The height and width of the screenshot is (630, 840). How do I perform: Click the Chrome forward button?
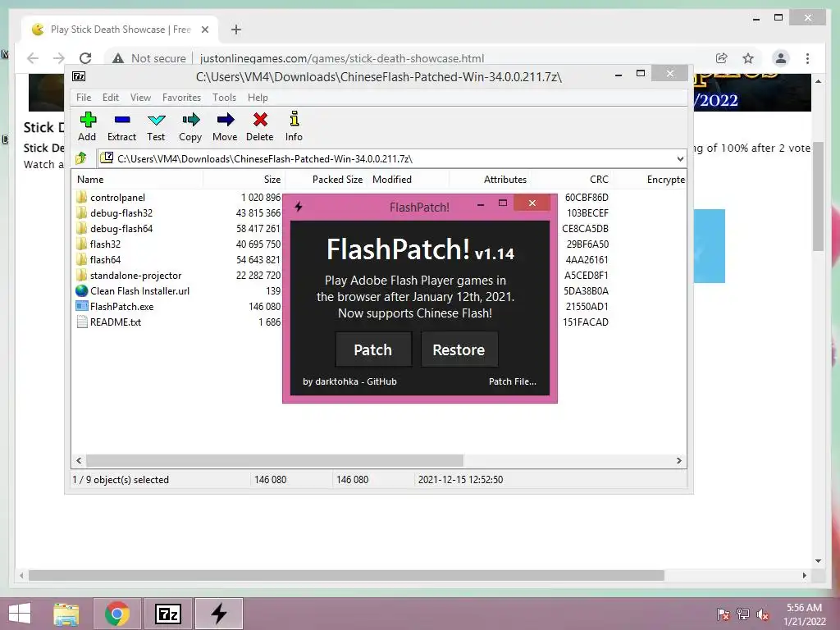(59, 58)
